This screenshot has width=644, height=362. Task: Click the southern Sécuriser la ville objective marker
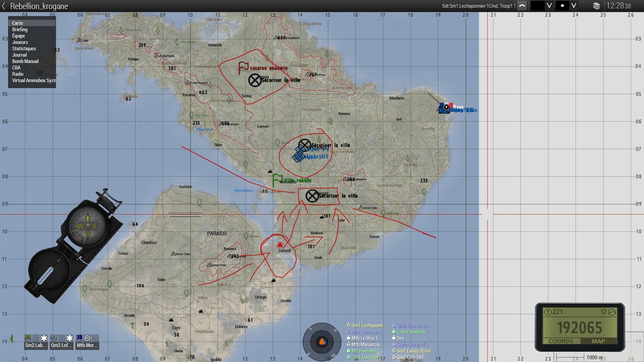[312, 196]
